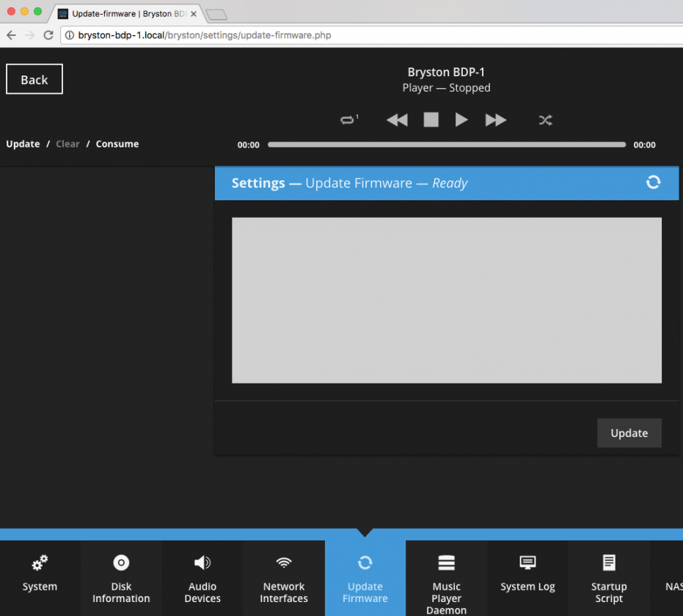Viewport: 683px width, 616px height.
Task: Stop playback with the square stop button
Action: [431, 120]
